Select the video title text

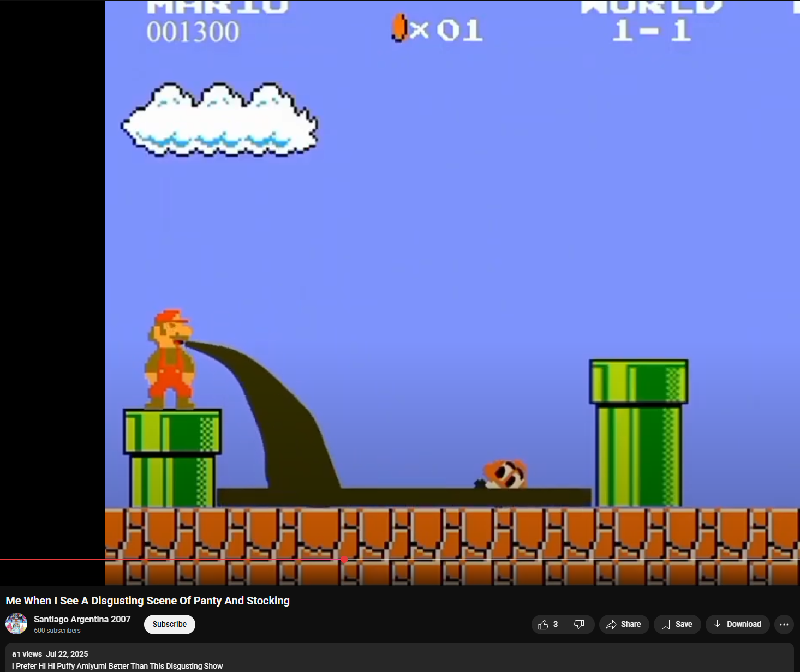pyautogui.click(x=148, y=601)
